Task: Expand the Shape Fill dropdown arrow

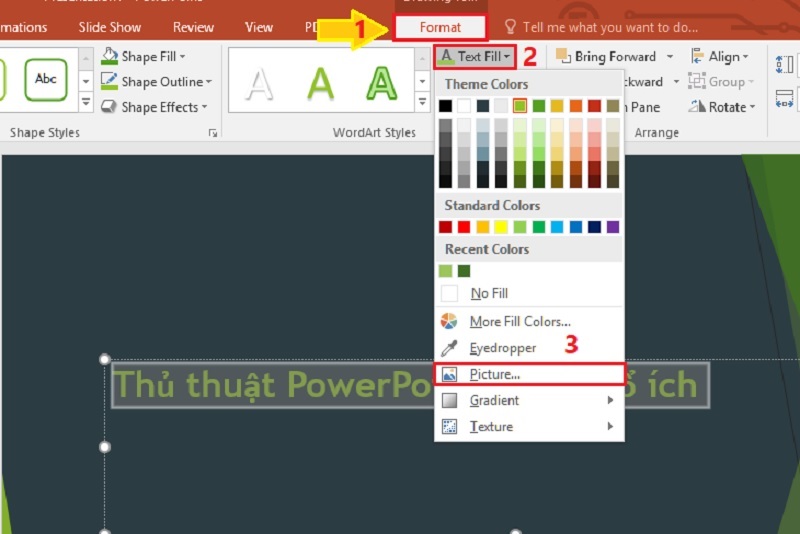Action: tap(183, 57)
